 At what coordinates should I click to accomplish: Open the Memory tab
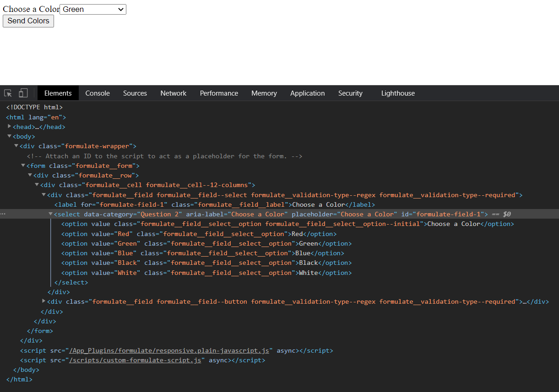(264, 93)
